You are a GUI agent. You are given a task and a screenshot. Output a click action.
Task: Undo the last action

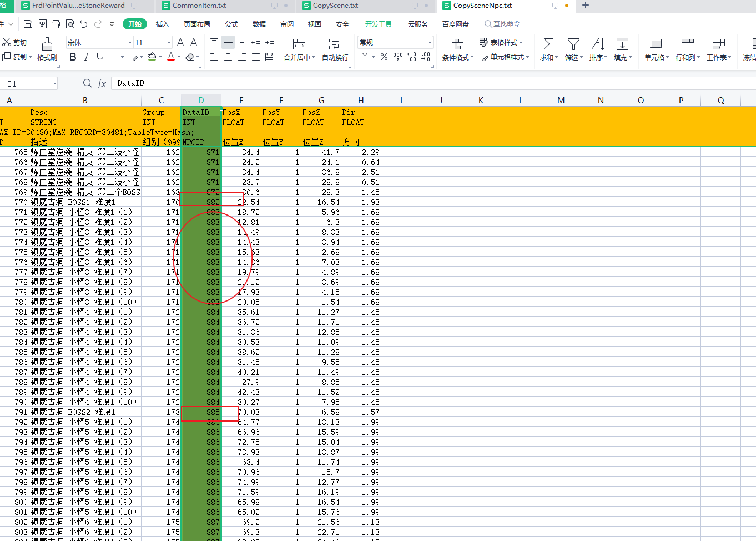[84, 24]
